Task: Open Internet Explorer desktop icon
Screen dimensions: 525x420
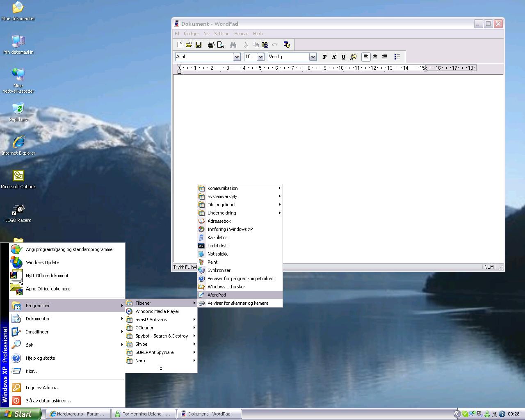Action: click(x=18, y=146)
